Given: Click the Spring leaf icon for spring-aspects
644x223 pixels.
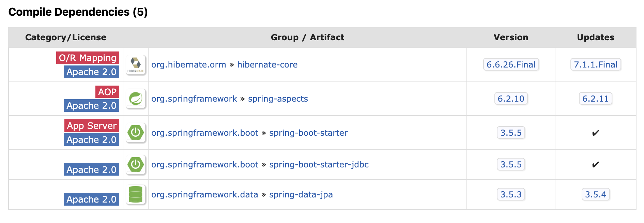Looking at the screenshot, I should click(136, 99).
